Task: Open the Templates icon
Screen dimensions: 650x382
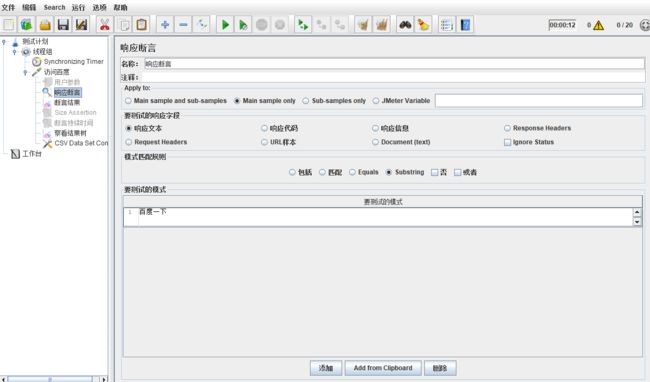Action: pos(27,25)
